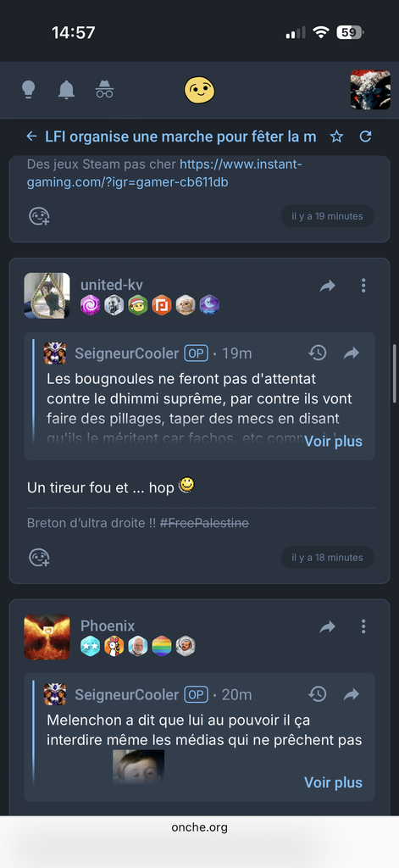Open notifications via the bell icon
Image resolution: width=399 pixels, height=868 pixels.
66,89
